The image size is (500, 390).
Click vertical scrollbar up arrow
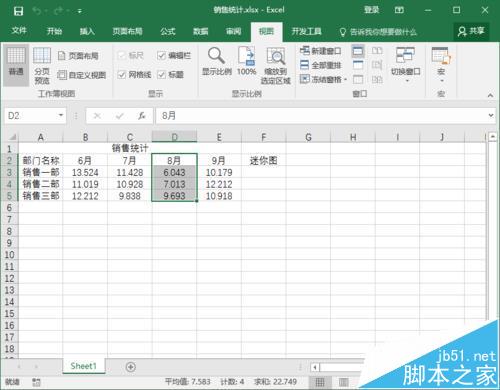493,136
